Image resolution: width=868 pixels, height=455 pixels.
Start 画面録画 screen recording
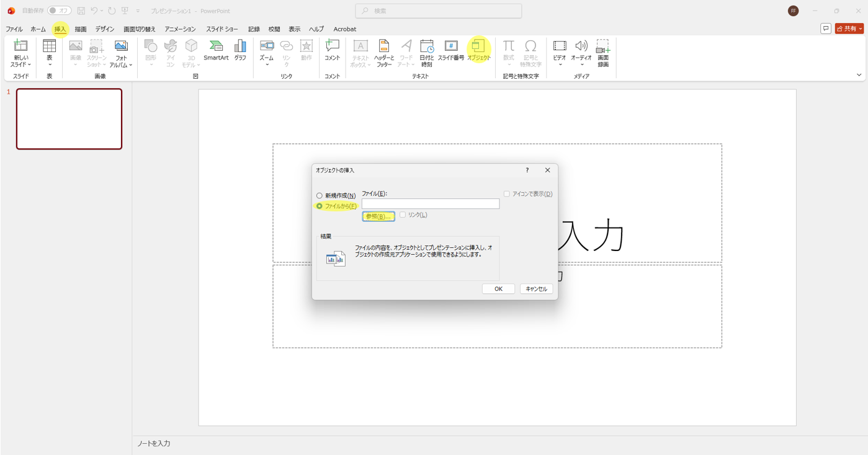(602, 53)
